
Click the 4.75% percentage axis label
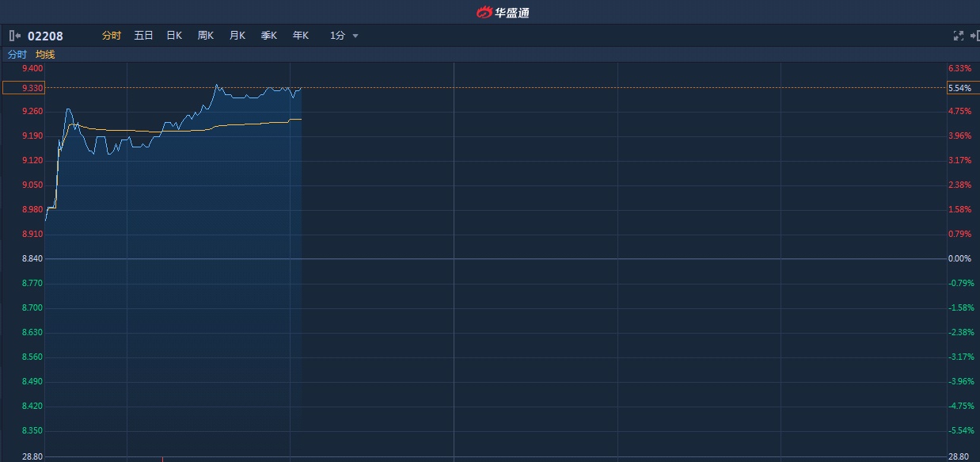959,111
